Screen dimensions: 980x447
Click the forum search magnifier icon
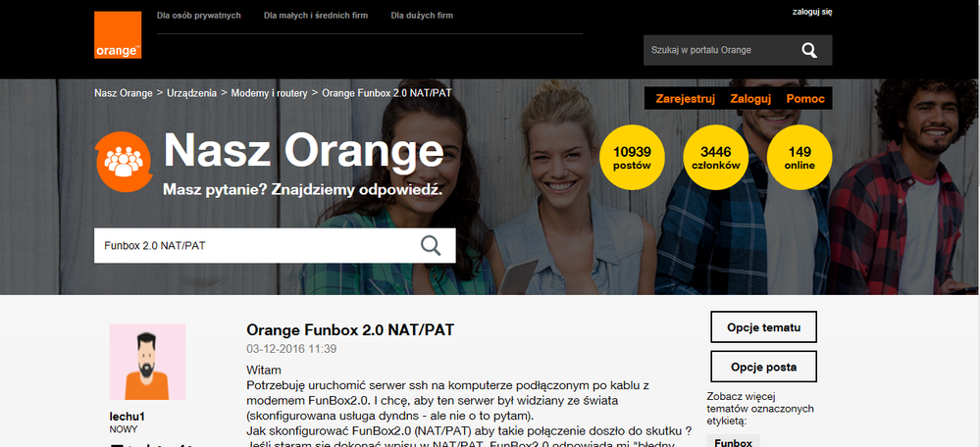431,245
